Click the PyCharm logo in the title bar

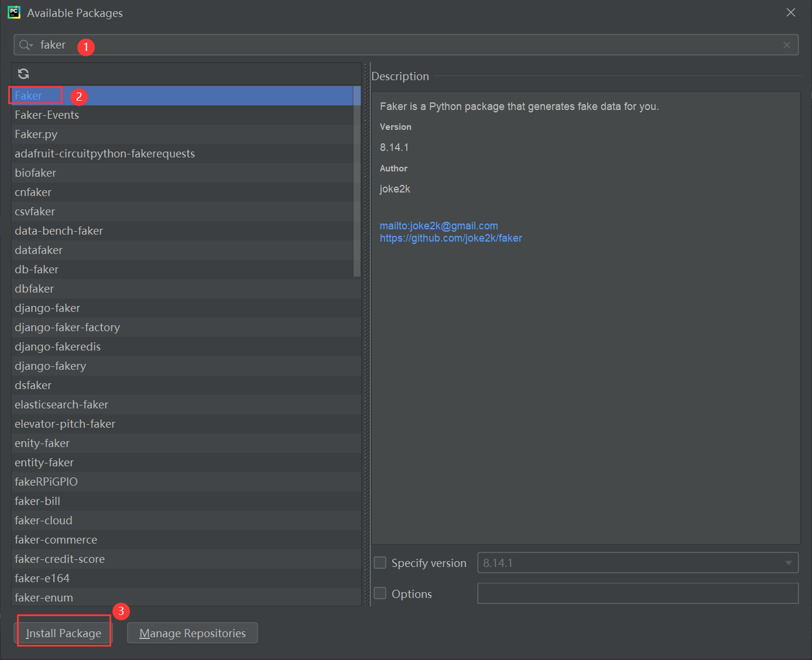14,12
